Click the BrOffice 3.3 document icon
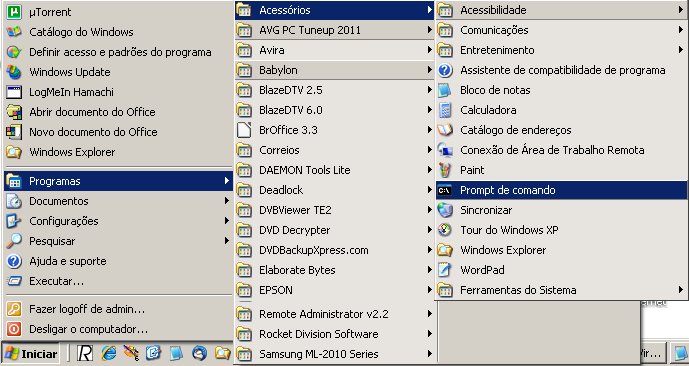Image resolution: width=689 pixels, height=366 pixels. coord(244,130)
